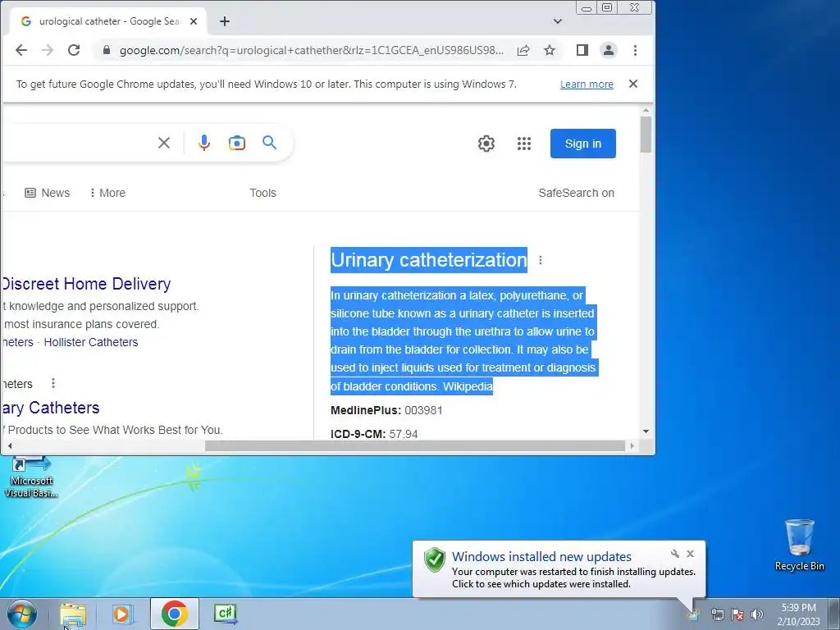
Task: Click the horizontal scrollbar thumb
Action: click(x=415, y=445)
